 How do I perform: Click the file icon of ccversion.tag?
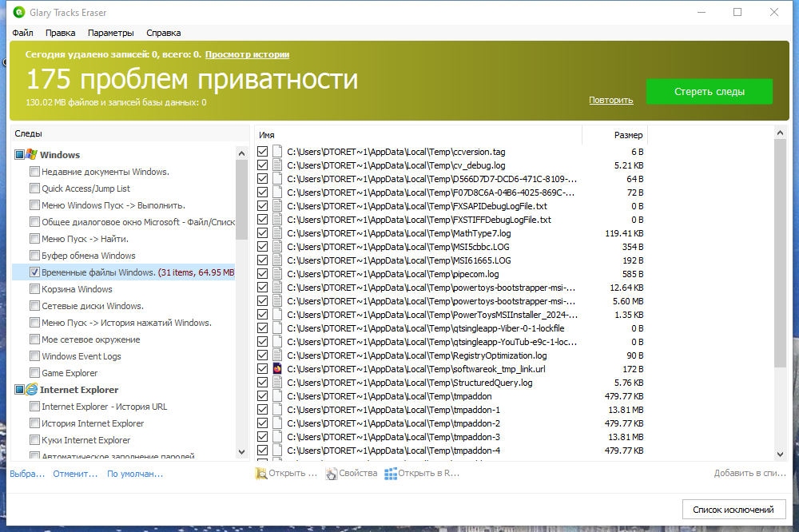pyautogui.click(x=277, y=151)
